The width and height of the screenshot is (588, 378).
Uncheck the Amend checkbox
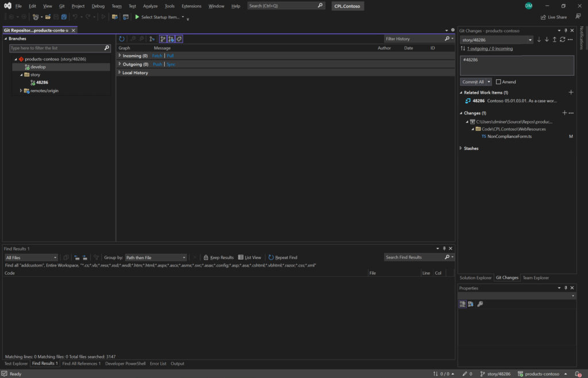498,81
